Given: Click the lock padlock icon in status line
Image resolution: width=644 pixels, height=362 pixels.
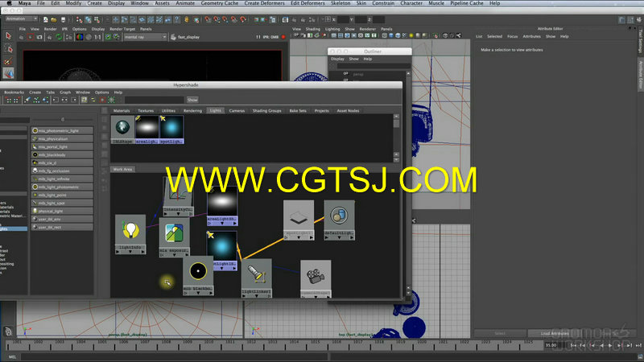Looking at the screenshot, I should tap(187, 19).
